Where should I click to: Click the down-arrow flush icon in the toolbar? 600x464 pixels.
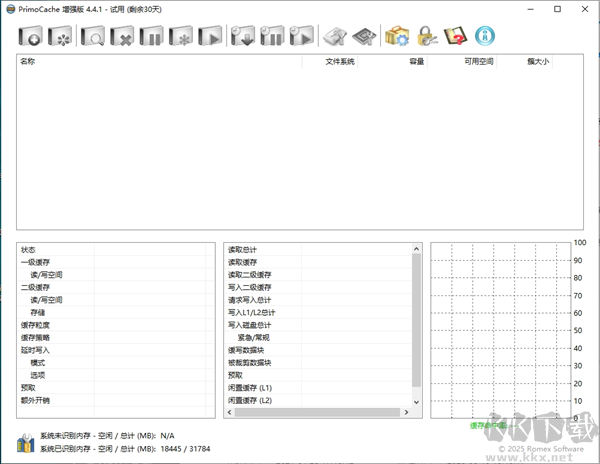click(243, 37)
